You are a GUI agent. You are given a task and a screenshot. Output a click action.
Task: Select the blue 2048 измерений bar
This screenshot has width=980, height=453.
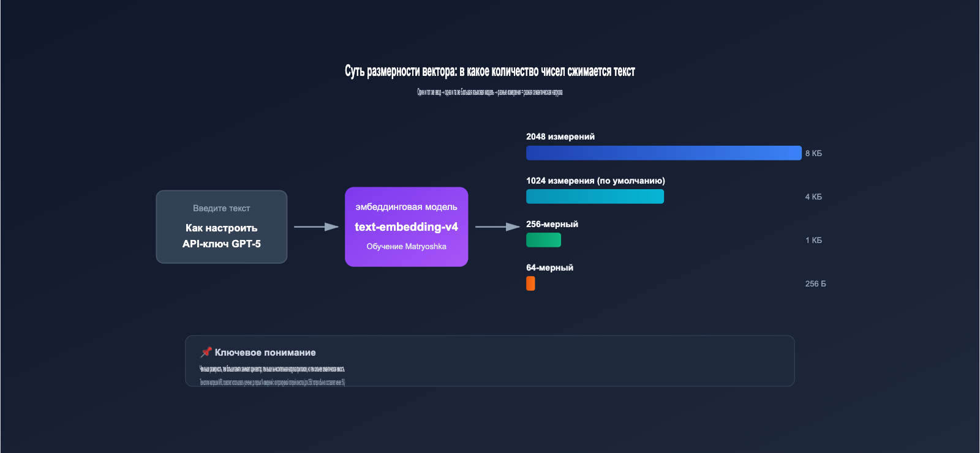click(664, 153)
